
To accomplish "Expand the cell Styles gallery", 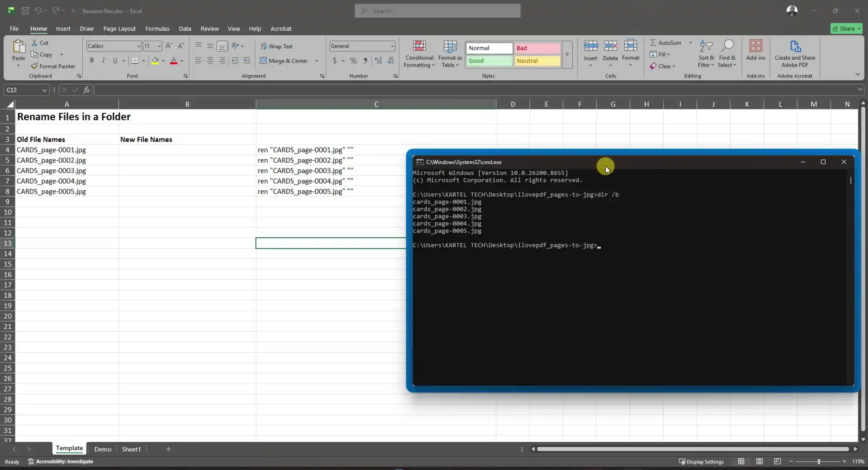I will (567, 54).
